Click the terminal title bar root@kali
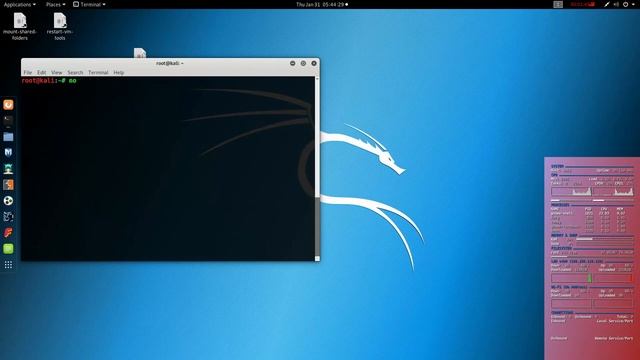The image size is (640, 360). click(169, 63)
